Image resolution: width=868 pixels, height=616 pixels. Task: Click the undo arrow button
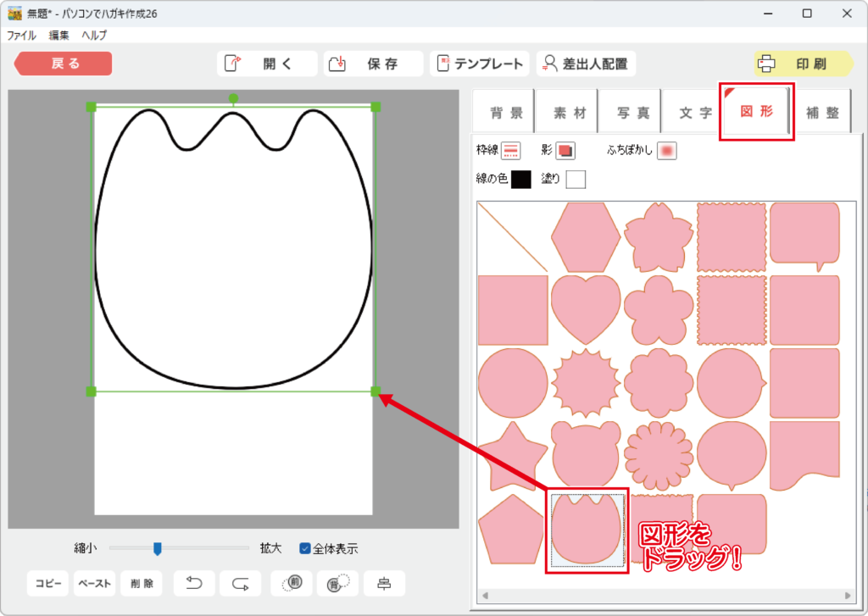coord(194,583)
